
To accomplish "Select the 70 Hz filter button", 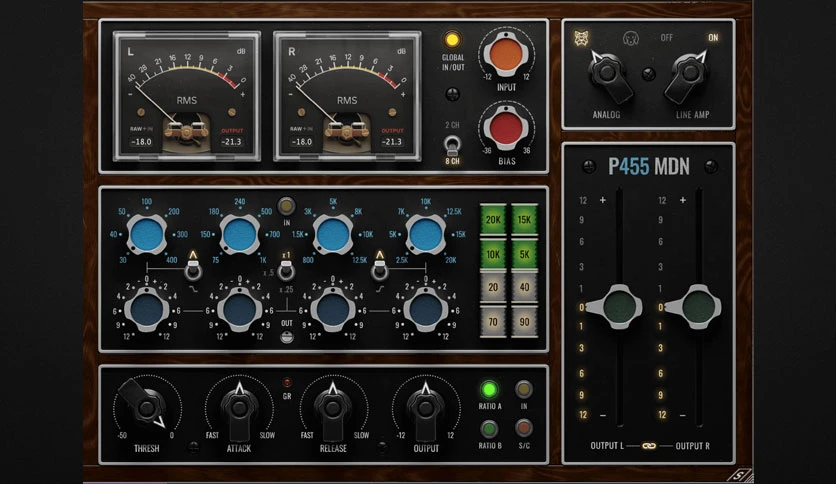I will (x=493, y=321).
